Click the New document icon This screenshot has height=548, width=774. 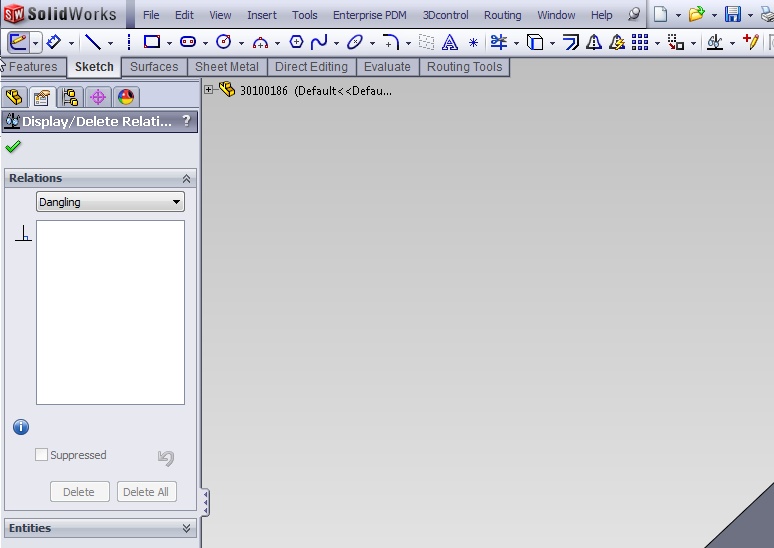tap(660, 14)
